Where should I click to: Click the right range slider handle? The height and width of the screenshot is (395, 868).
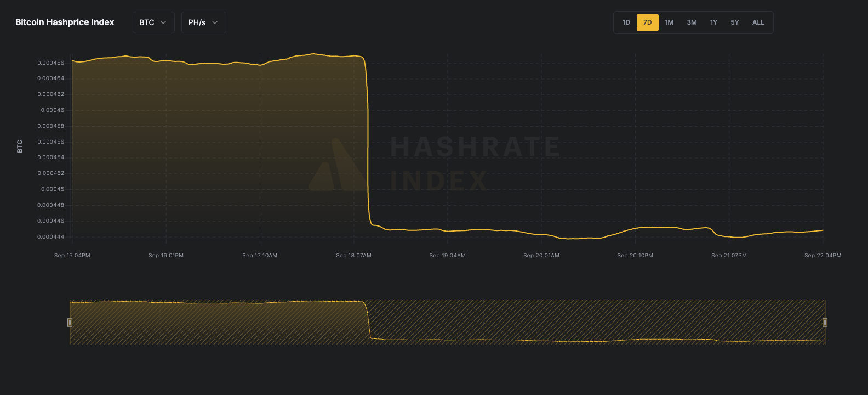pyautogui.click(x=825, y=322)
